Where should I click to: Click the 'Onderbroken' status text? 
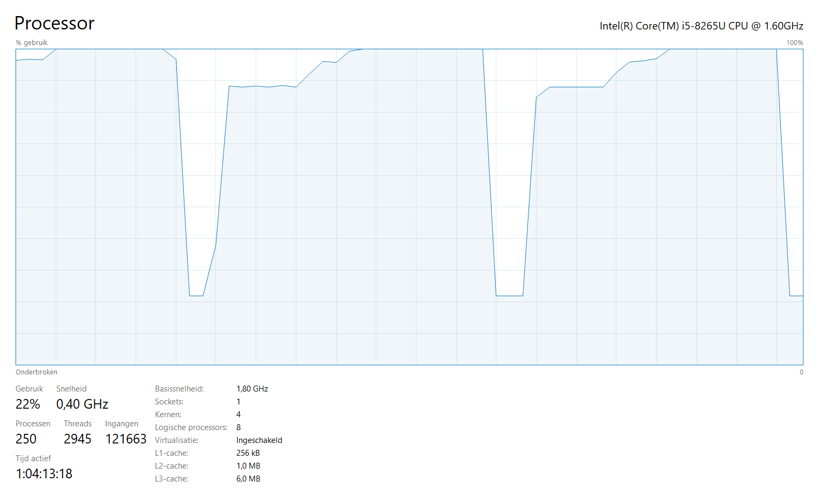[36, 372]
